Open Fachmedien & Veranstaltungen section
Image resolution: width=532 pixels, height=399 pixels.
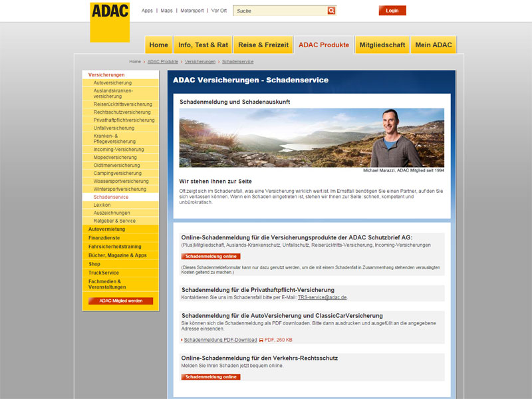coord(120,285)
